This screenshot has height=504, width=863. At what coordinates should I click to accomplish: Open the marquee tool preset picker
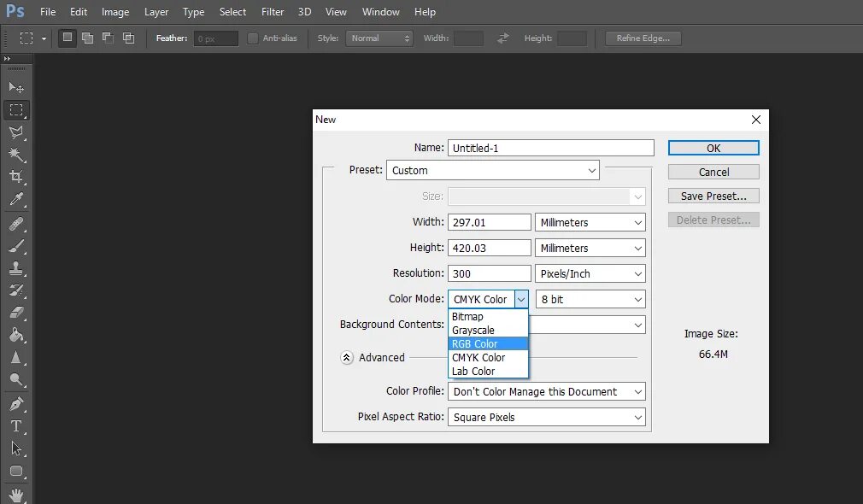44,38
